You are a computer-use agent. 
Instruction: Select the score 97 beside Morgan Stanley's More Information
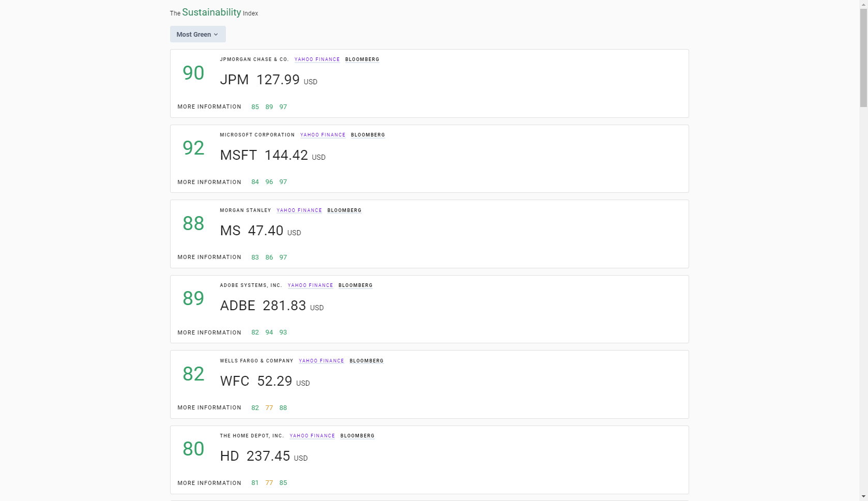tap(283, 257)
